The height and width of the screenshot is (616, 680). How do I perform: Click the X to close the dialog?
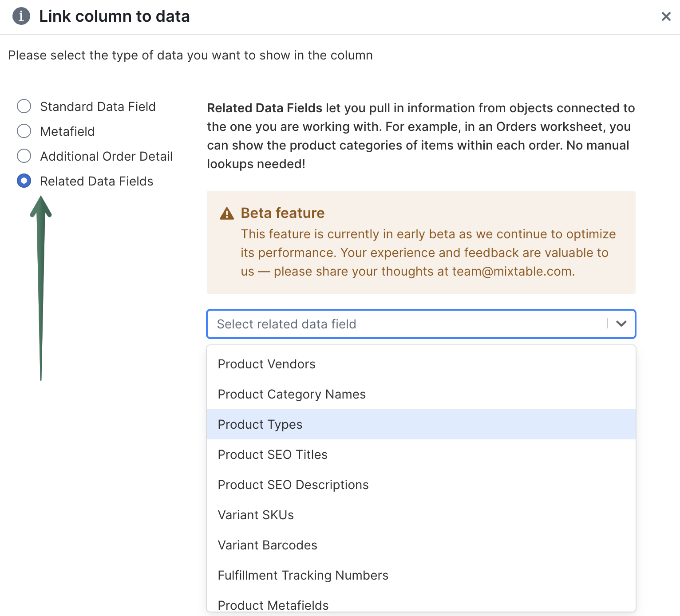(666, 16)
